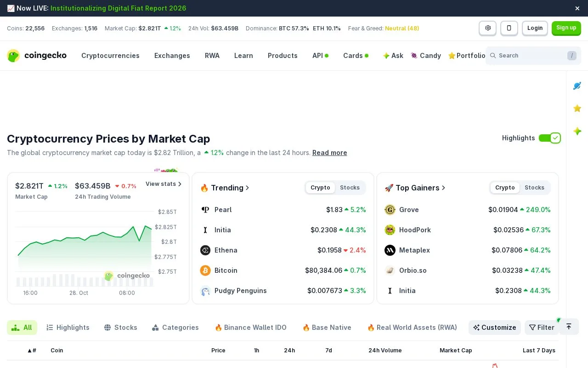Viewport: 588px width, 368px height.
Task: Select Stocks in the Top Gainers card
Action: (534, 188)
